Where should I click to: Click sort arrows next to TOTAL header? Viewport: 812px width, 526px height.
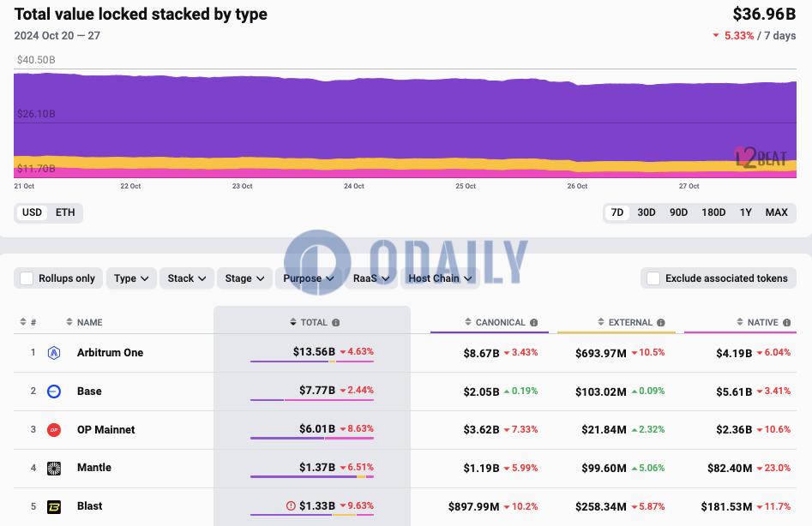[x=293, y=322]
